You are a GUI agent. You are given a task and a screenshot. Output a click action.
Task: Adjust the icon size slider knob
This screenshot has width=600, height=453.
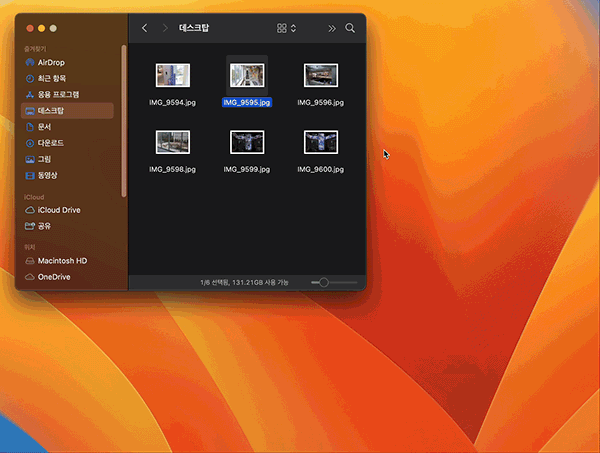[324, 282]
